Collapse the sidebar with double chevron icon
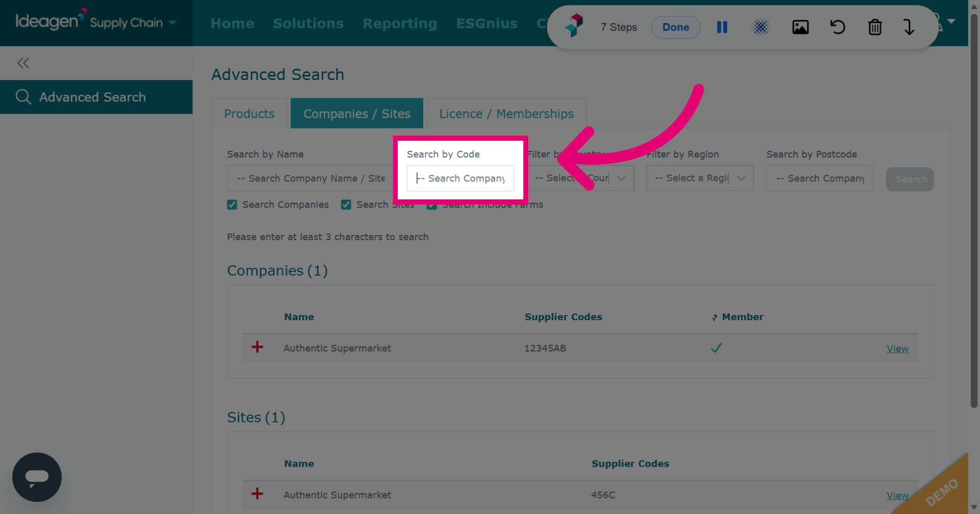 click(x=23, y=63)
